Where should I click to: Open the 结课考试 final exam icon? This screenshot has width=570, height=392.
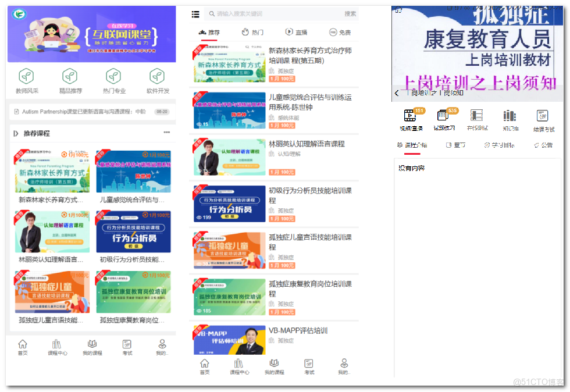click(x=543, y=119)
